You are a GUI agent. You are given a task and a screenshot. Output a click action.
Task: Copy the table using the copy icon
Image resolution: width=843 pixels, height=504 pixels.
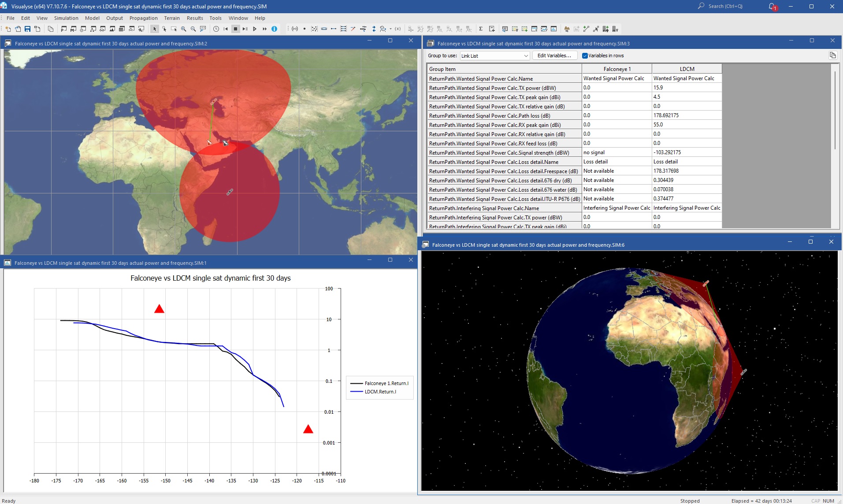[832, 56]
